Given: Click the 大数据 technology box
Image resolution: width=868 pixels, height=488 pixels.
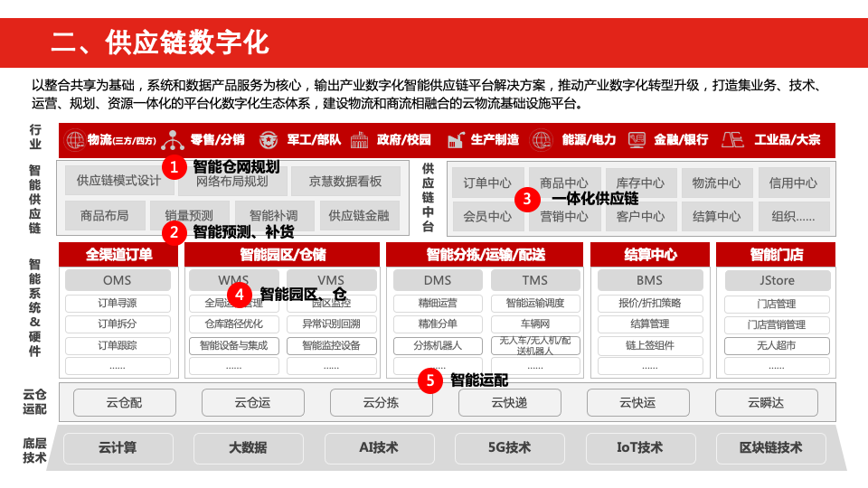Looking at the screenshot, I should [249, 448].
